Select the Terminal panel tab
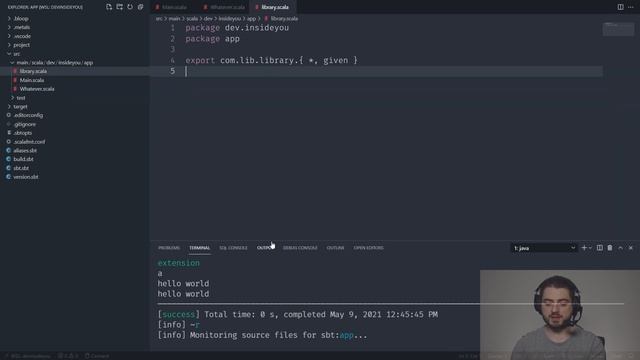This screenshot has width=640, height=360. click(200, 248)
